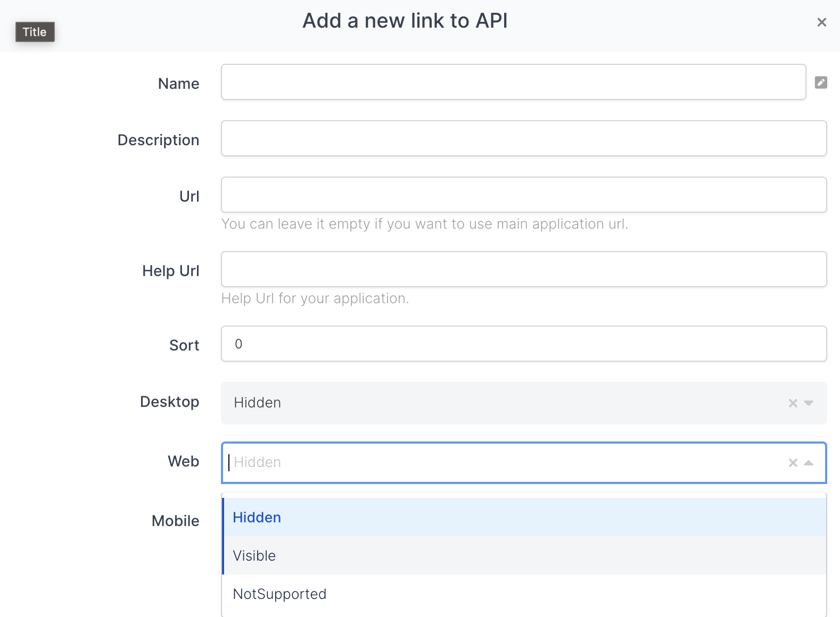840x617 pixels.
Task: Collapse the Web dropdown using the up arrow
Action: 809,463
